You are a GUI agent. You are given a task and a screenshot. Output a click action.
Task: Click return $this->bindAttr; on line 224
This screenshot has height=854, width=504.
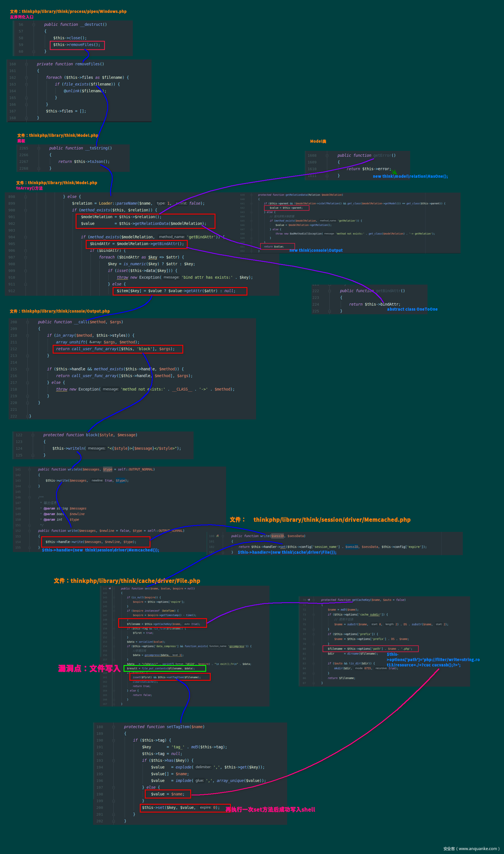[375, 304]
